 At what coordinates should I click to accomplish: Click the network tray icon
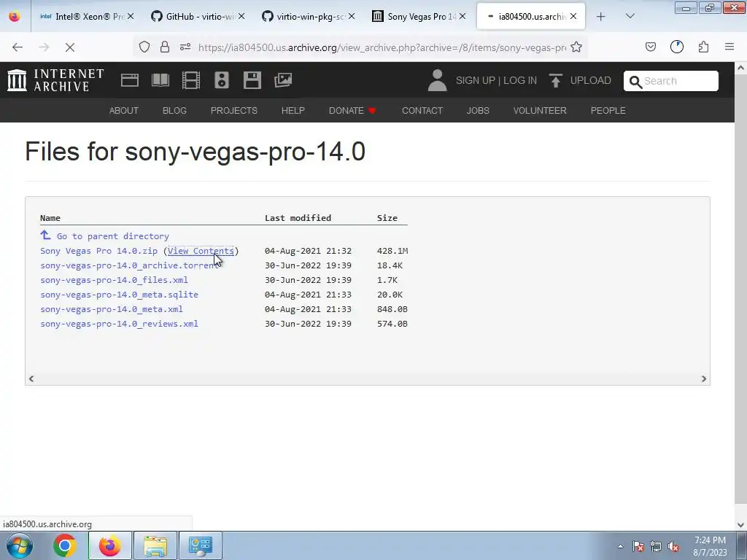[x=656, y=547]
